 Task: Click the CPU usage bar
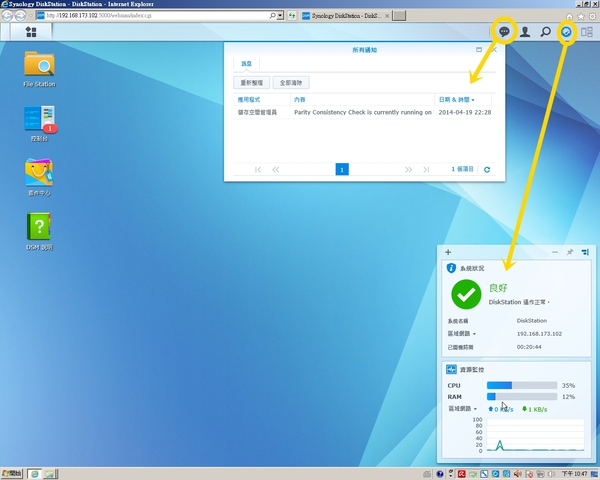[522, 385]
